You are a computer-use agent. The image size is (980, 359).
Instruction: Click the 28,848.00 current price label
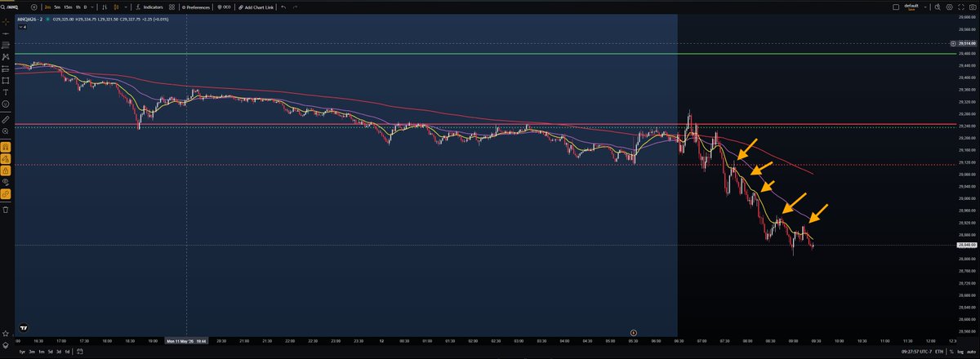(966, 245)
